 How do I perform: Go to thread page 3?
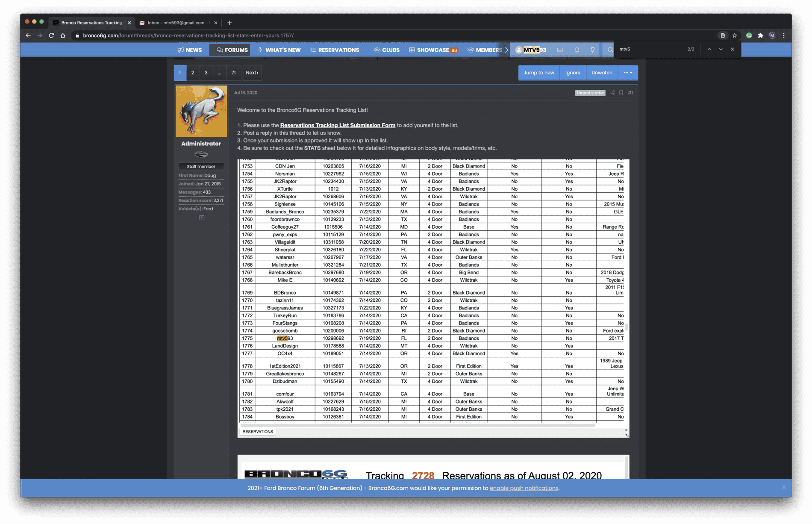click(206, 73)
